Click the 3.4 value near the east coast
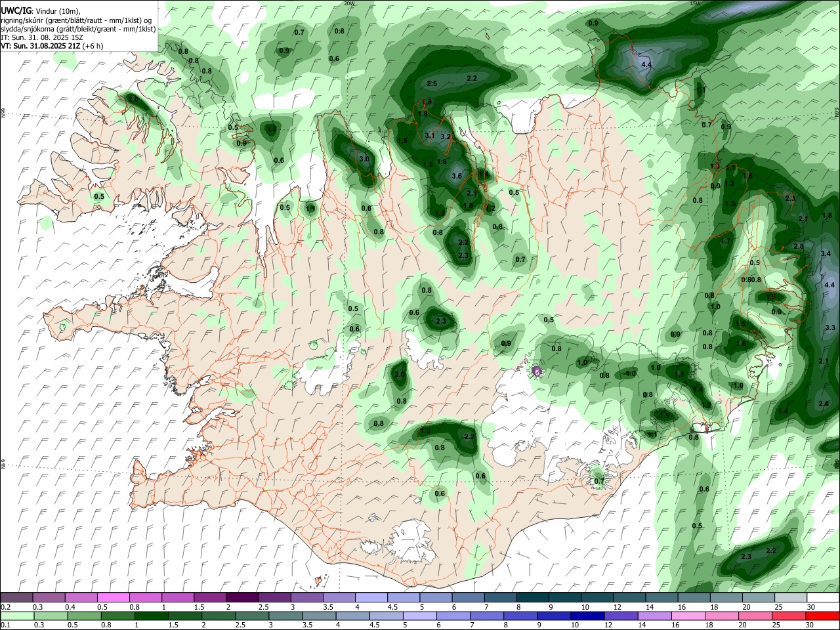The height and width of the screenshot is (630, 840). (x=826, y=253)
